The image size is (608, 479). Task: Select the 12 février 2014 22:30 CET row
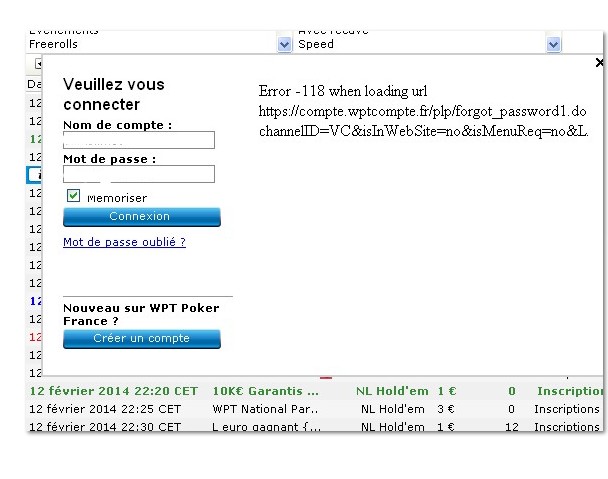tap(315, 426)
